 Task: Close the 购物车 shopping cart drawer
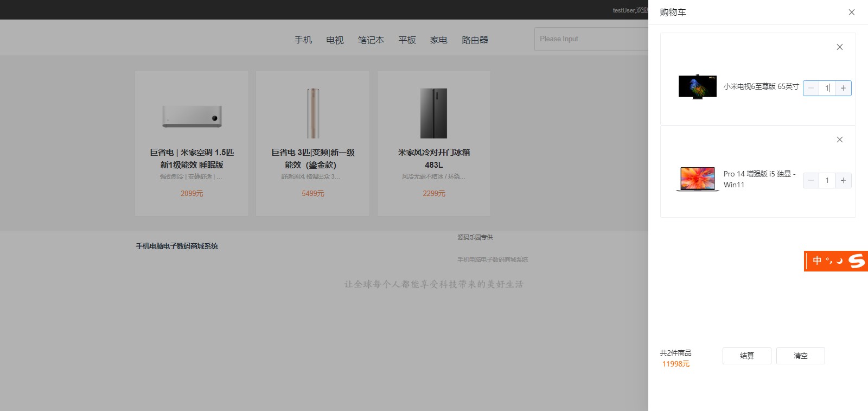(x=852, y=12)
